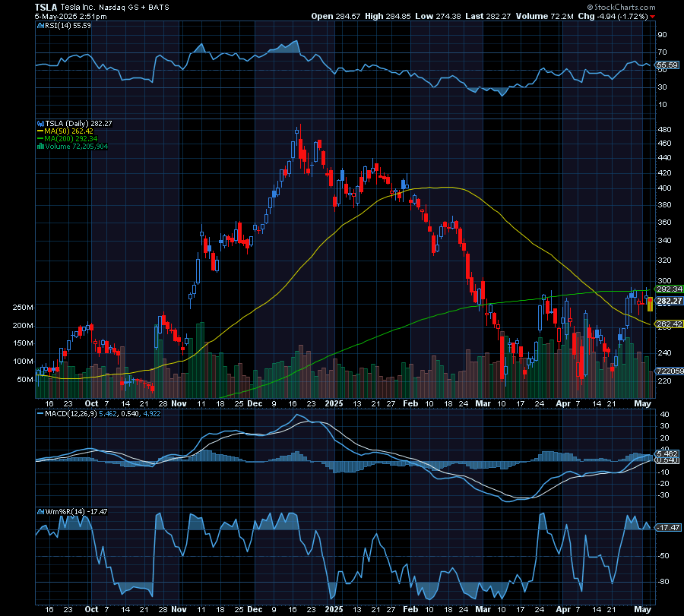Toggle the RSI(14) 55.59 legend label
684x616 pixels.
click(67, 25)
